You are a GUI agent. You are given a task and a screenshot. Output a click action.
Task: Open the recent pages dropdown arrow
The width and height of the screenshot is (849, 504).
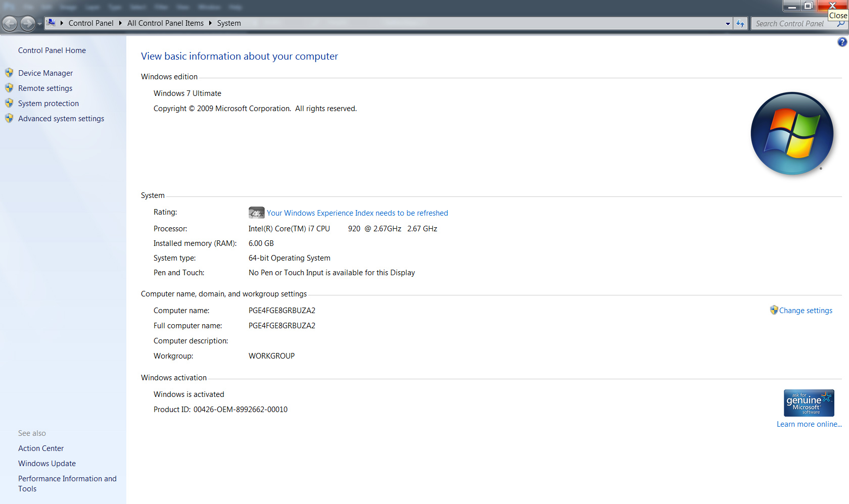tap(40, 24)
